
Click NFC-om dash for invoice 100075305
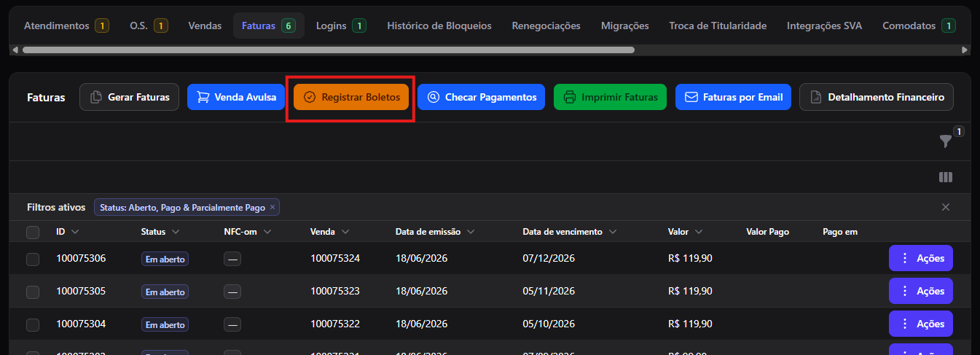tap(232, 292)
